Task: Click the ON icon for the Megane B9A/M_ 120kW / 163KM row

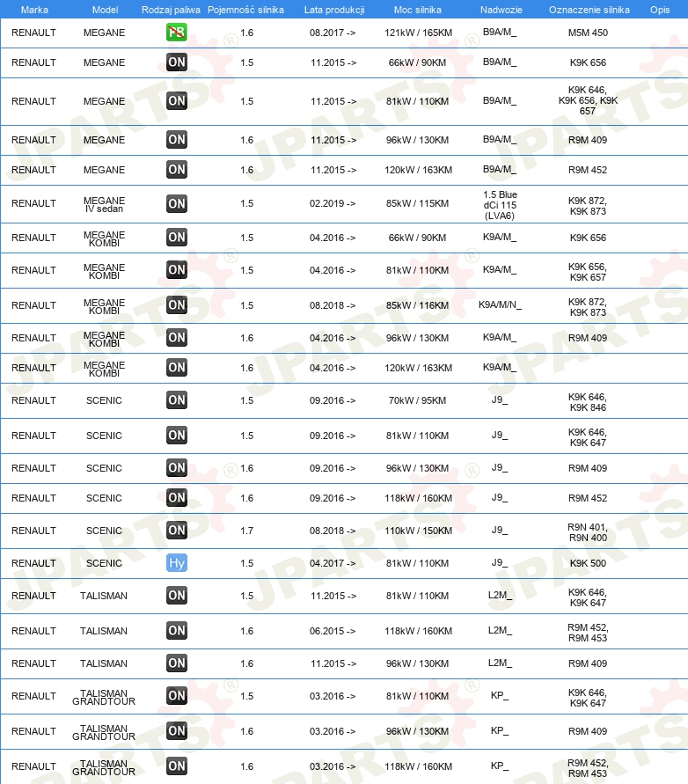Action: click(x=177, y=170)
